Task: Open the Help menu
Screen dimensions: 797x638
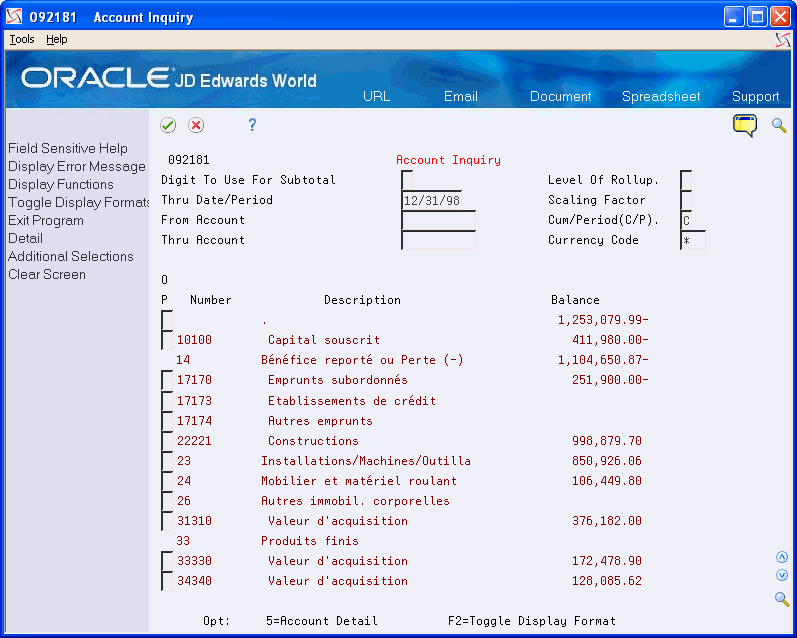Action: coord(56,39)
